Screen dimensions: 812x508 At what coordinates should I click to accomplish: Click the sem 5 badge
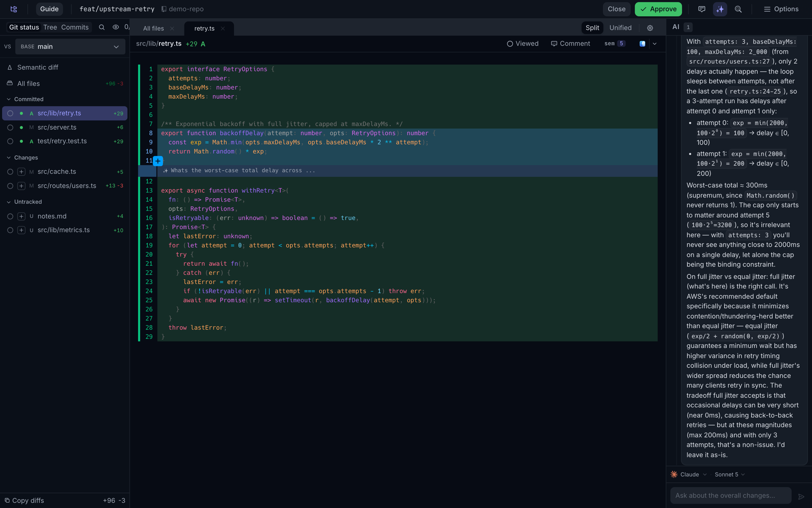coord(615,43)
